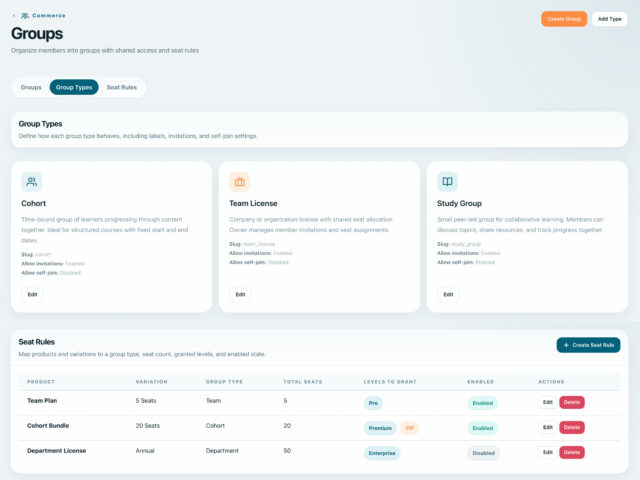This screenshot has height=480, width=640.
Task: Click the back arrow beside Commerce
Action: point(14,16)
